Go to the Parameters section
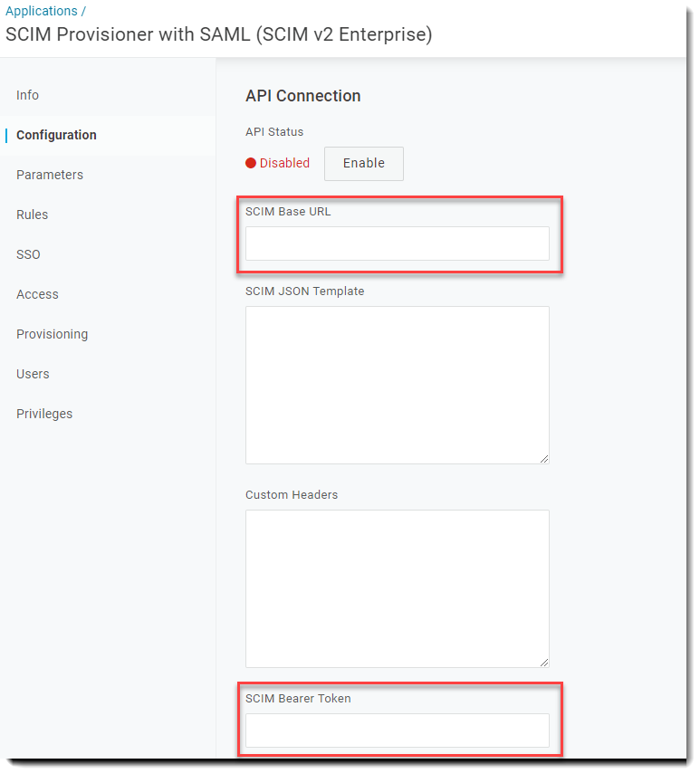Screen dimensions: 700x783 [x=50, y=175]
